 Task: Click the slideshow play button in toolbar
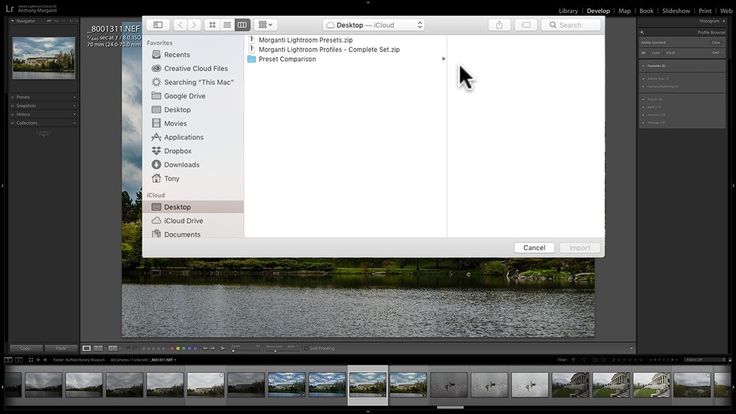coord(222,348)
